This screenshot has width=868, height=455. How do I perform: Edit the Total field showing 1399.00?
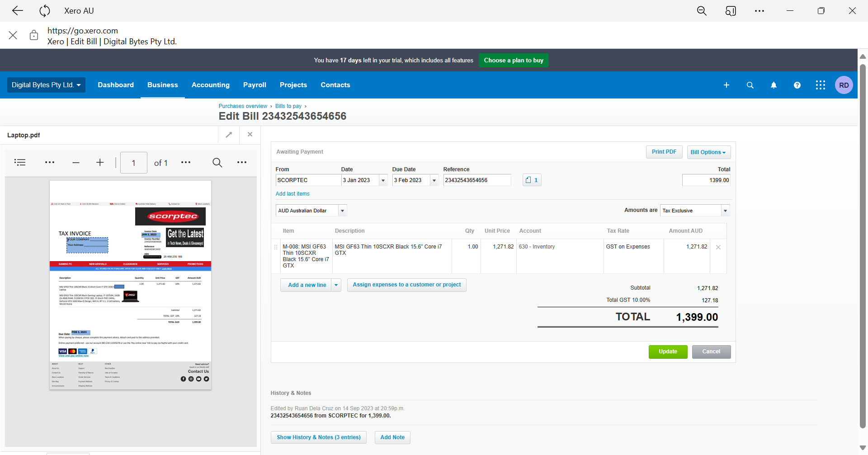[x=706, y=180]
